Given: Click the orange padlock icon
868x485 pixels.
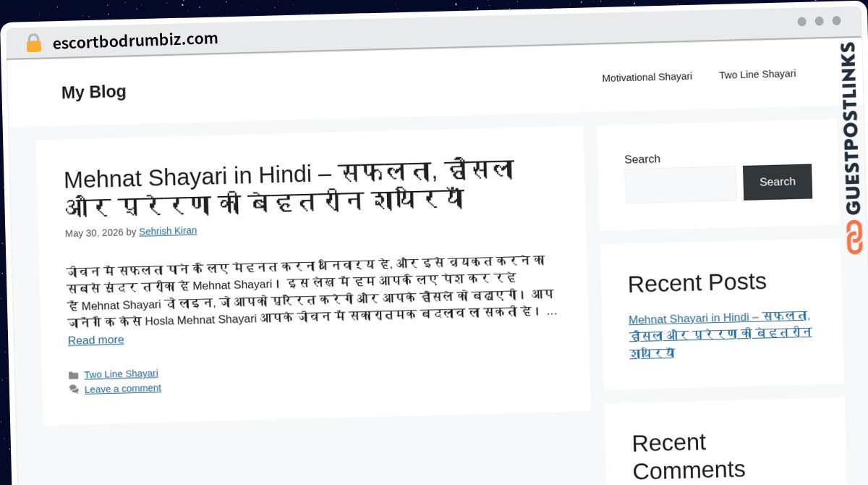Looking at the screenshot, I should 33,43.
